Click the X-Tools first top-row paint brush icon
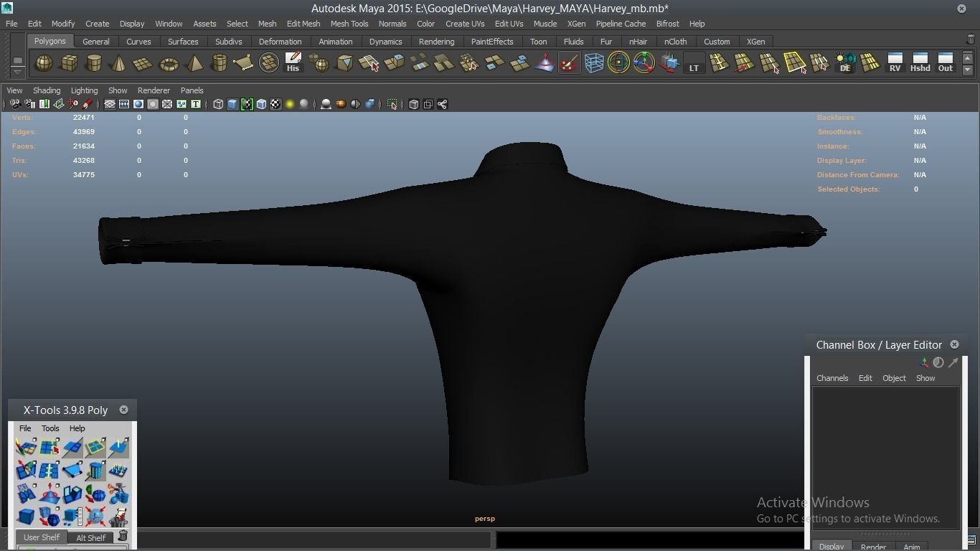 pyautogui.click(x=26, y=448)
